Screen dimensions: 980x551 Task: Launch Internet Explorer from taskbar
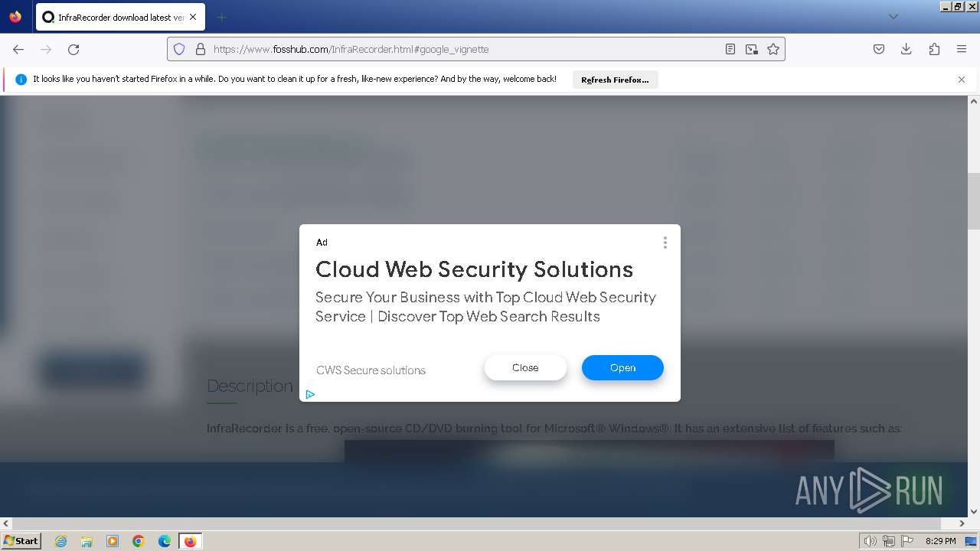click(x=60, y=541)
